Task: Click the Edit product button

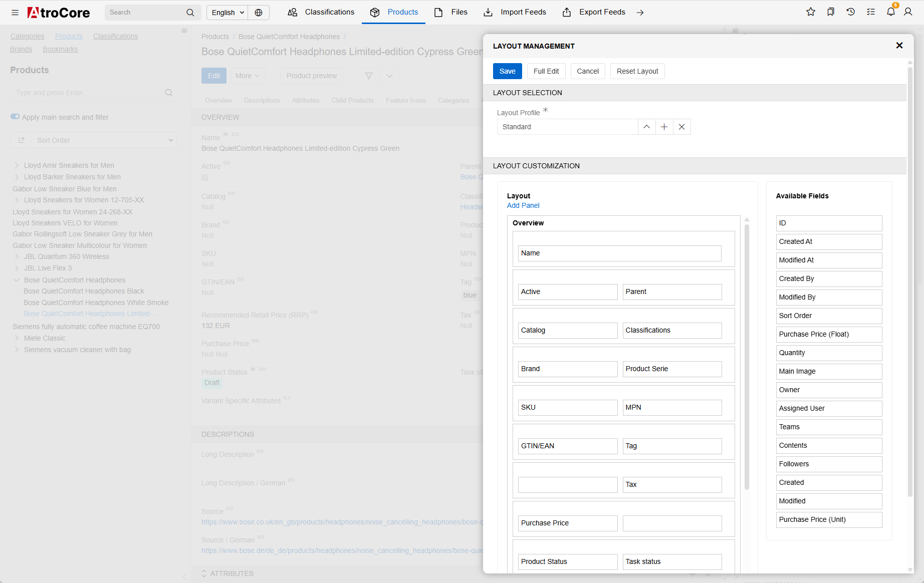Action: 214,76
